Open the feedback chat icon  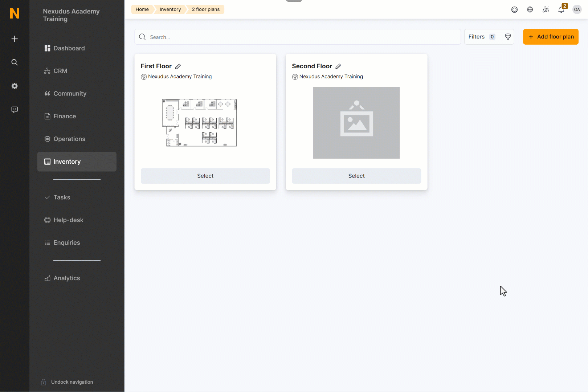pyautogui.click(x=15, y=110)
